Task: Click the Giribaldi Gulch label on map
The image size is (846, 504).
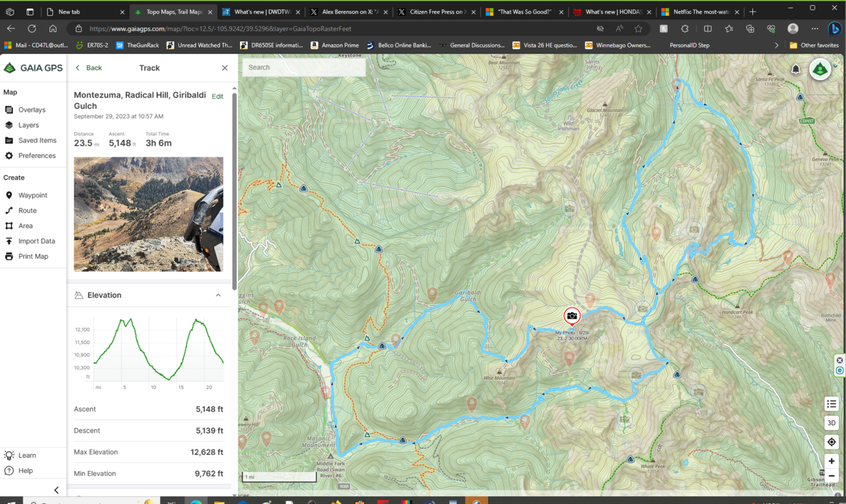Action: (x=468, y=297)
